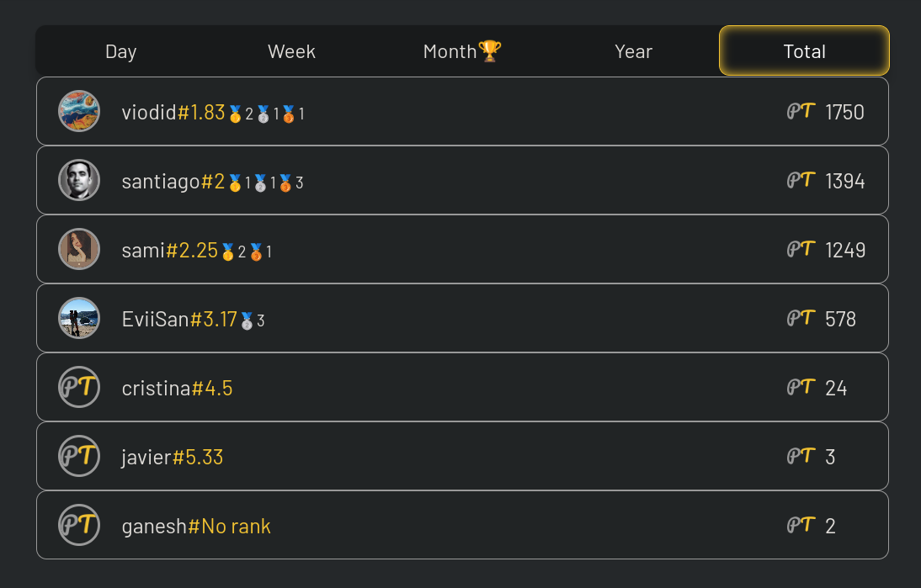Image resolution: width=921 pixels, height=588 pixels.
Task: Click the PT points icon next to 1750
Action: click(801, 111)
